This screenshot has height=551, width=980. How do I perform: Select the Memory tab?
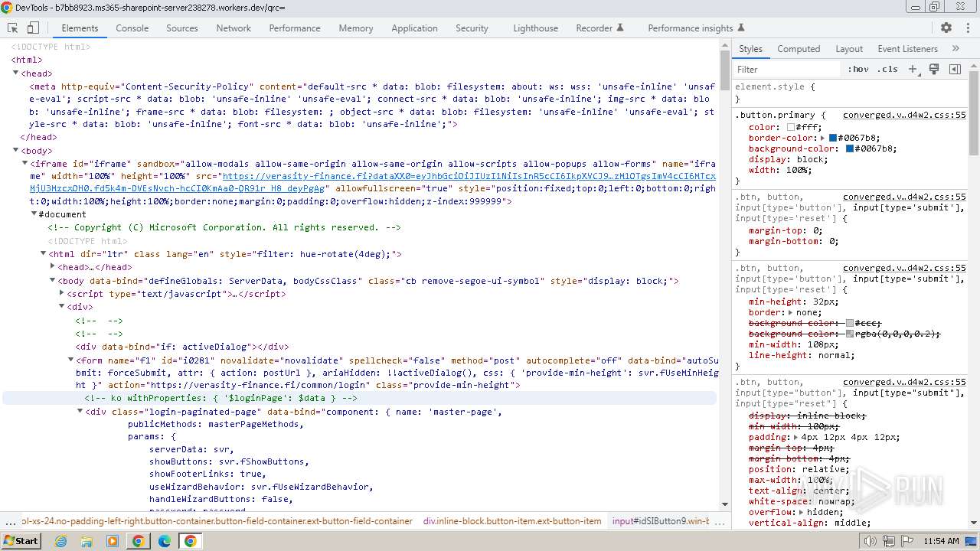tap(356, 28)
